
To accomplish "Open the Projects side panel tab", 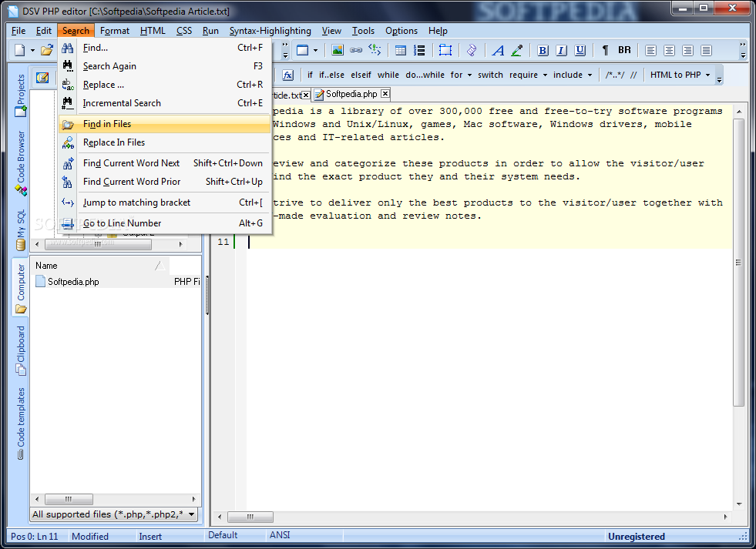I will [20, 95].
